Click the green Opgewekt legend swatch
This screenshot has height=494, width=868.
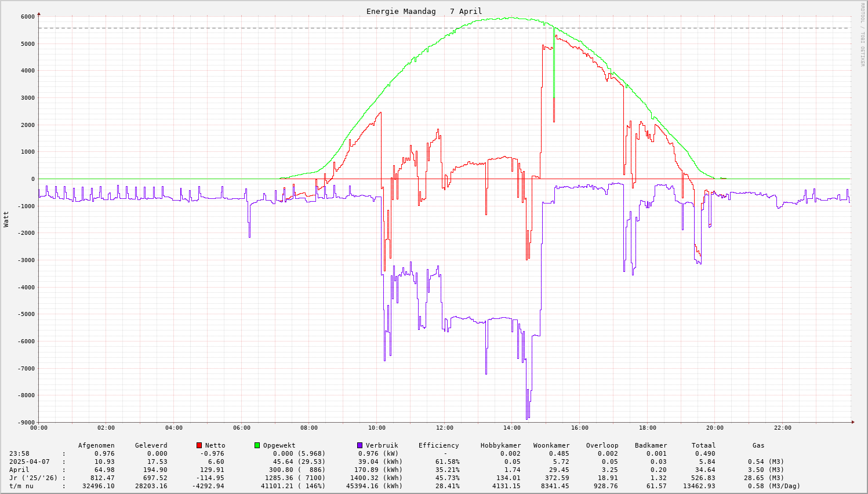[x=257, y=445]
